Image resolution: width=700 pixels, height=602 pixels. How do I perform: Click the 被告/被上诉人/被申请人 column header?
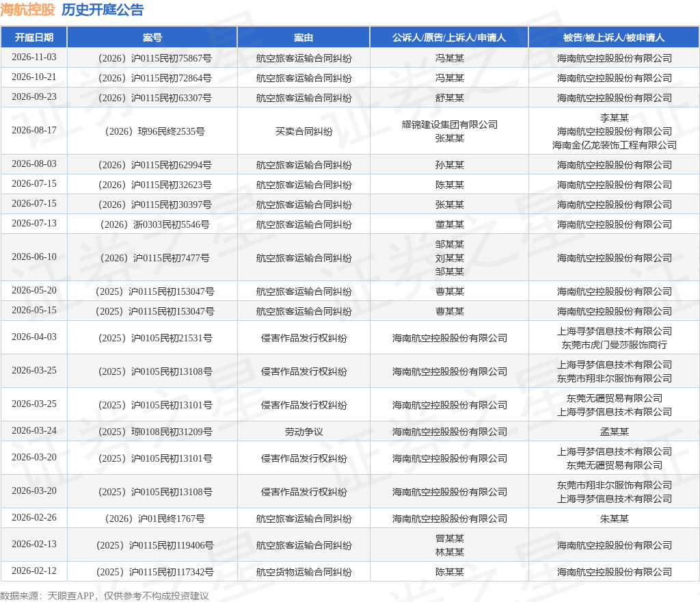pos(614,38)
